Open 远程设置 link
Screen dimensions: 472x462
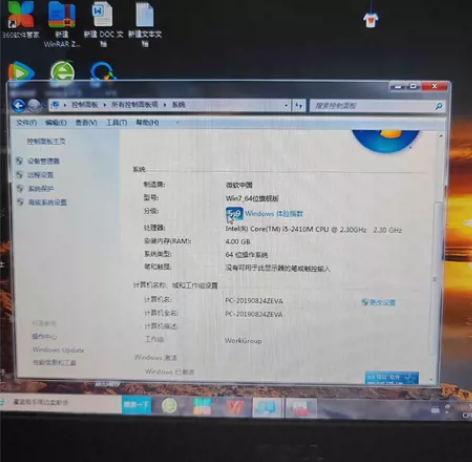(x=40, y=175)
